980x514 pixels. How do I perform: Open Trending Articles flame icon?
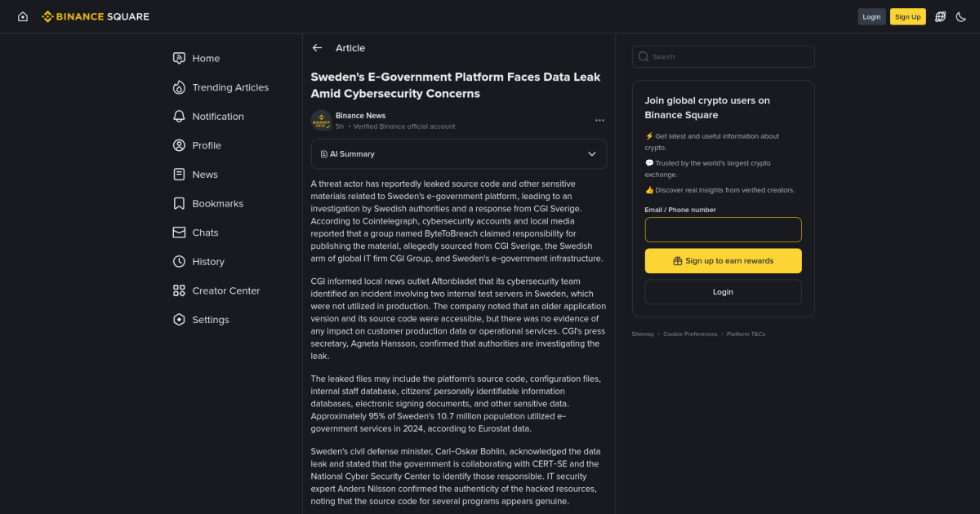(x=179, y=87)
